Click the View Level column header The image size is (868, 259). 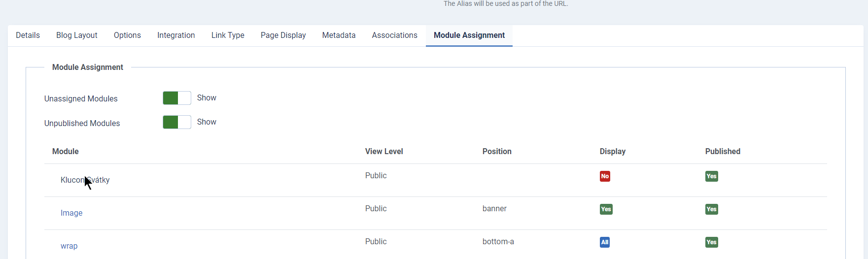[384, 152]
